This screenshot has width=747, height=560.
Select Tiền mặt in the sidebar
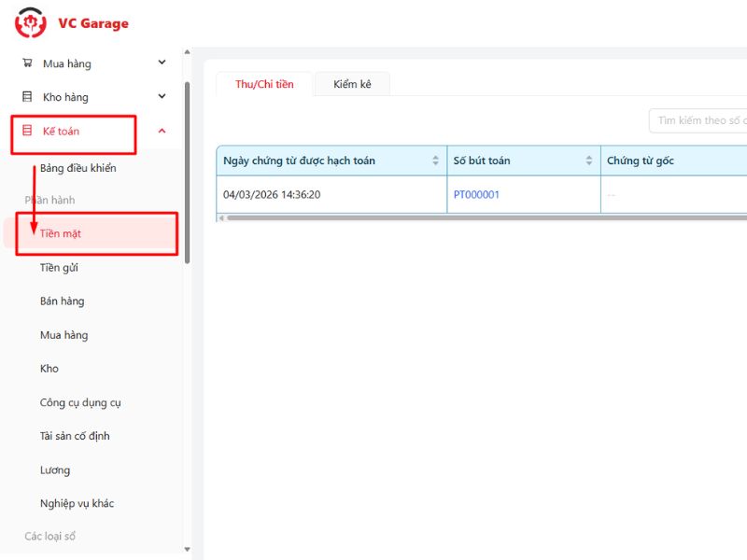pos(61,233)
